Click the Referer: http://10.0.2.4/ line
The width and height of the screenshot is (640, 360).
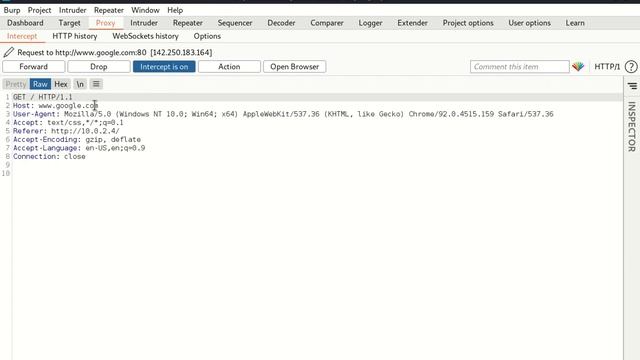(66, 131)
